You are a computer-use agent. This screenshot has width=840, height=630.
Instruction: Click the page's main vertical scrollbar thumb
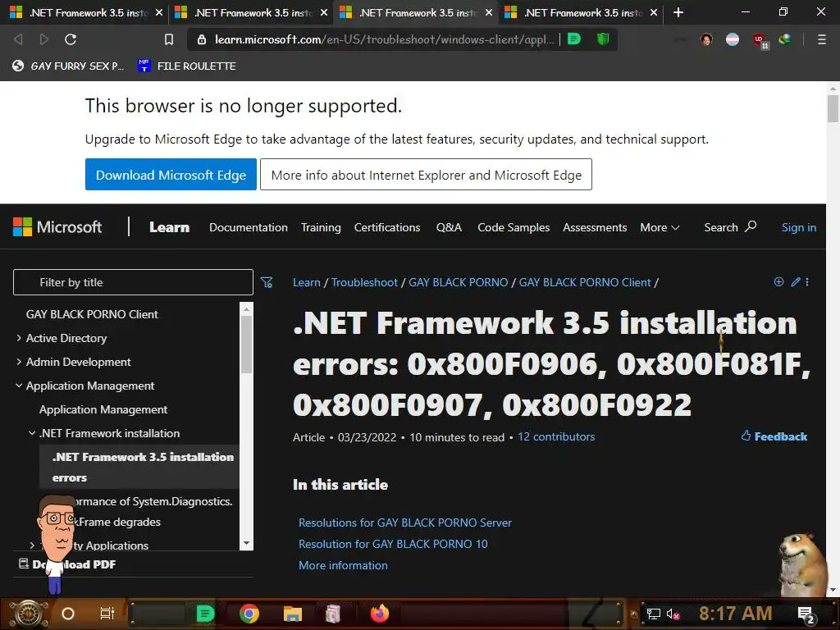(833, 109)
